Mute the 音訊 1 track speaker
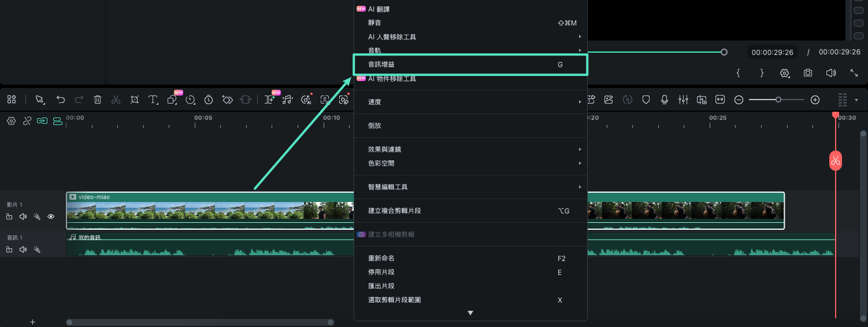Viewport: 868px width, 327px height. tap(23, 249)
